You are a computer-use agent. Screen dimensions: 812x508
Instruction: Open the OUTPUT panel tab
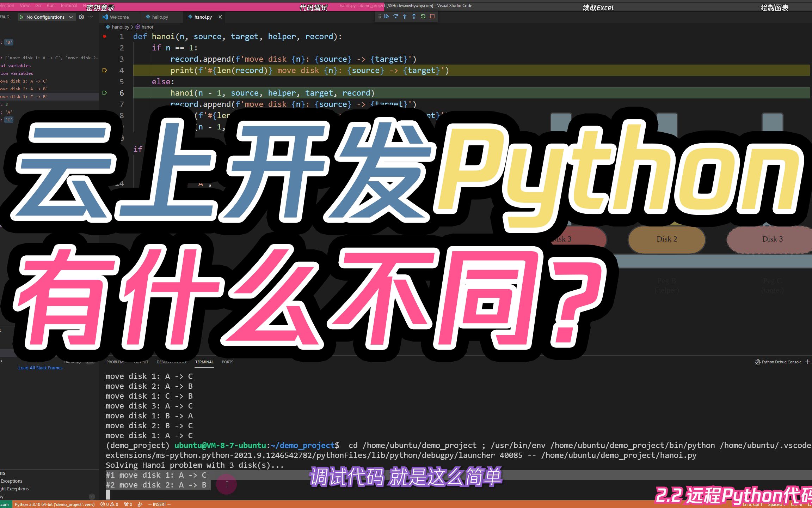tap(141, 362)
